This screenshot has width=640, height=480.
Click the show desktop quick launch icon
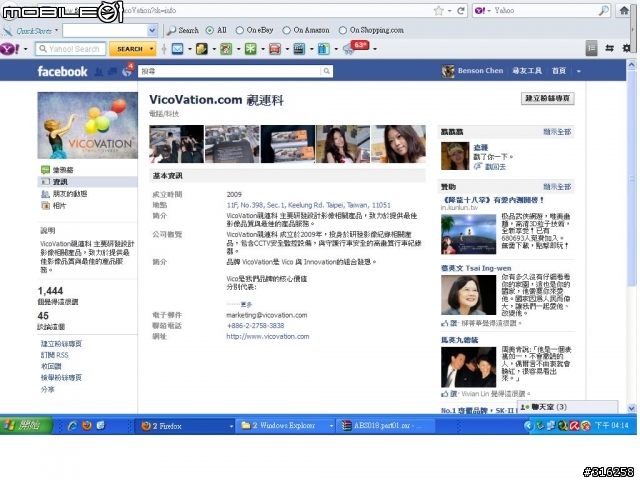[101, 426]
